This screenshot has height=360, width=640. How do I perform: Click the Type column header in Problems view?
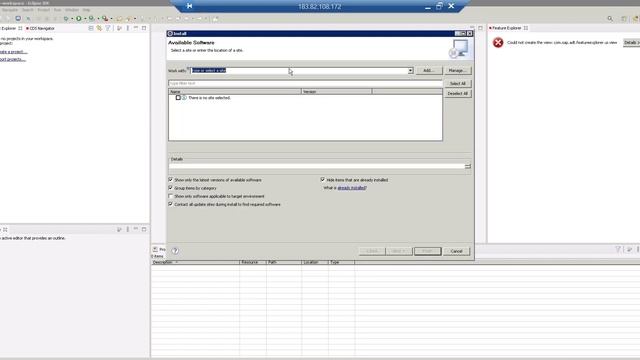pos(341,262)
